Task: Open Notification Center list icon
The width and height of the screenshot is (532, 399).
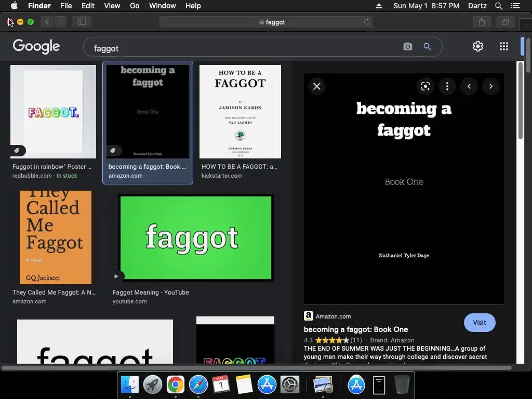Action: 515,6
